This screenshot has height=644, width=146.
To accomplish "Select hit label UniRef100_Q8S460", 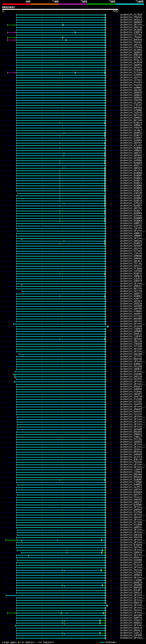I will point(131,339).
